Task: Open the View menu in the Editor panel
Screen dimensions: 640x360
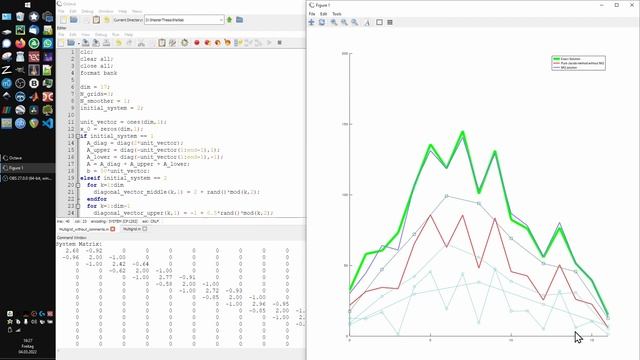Action: (x=85, y=35)
